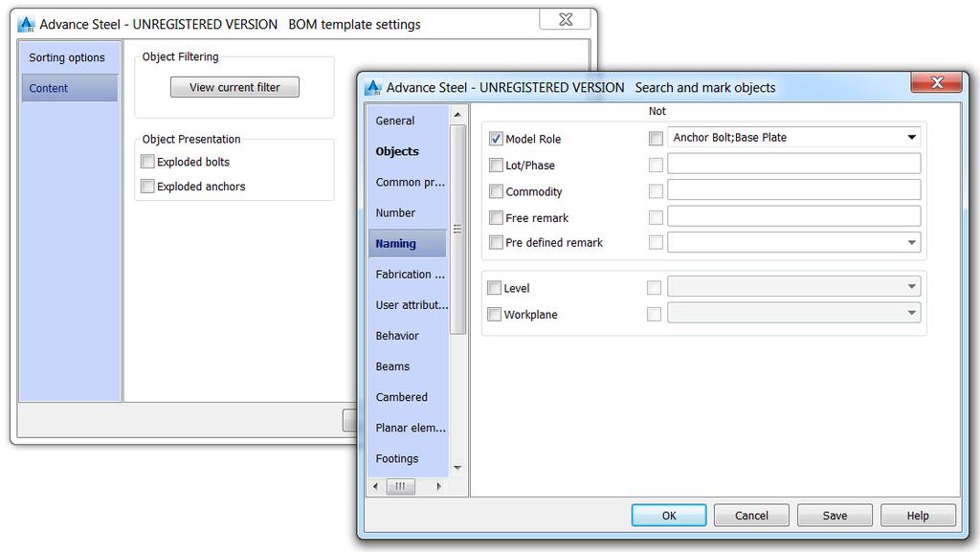
Task: Toggle the Not checkbox for Lot/Phase
Action: tap(656, 165)
